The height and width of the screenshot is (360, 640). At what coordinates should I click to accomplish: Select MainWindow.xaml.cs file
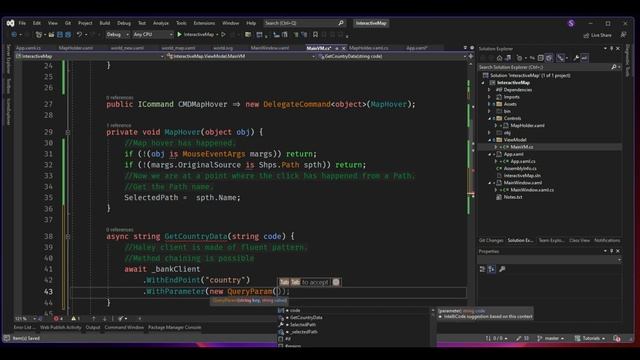pyautogui.click(x=532, y=190)
